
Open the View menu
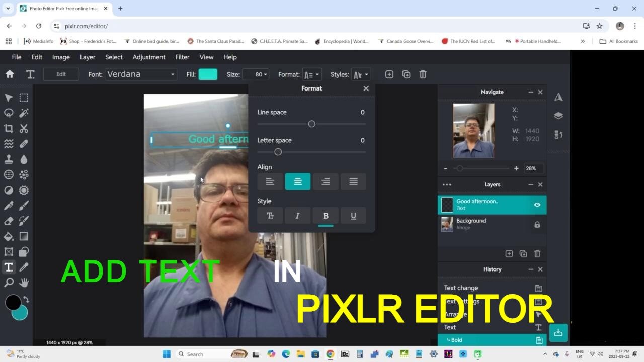point(206,57)
